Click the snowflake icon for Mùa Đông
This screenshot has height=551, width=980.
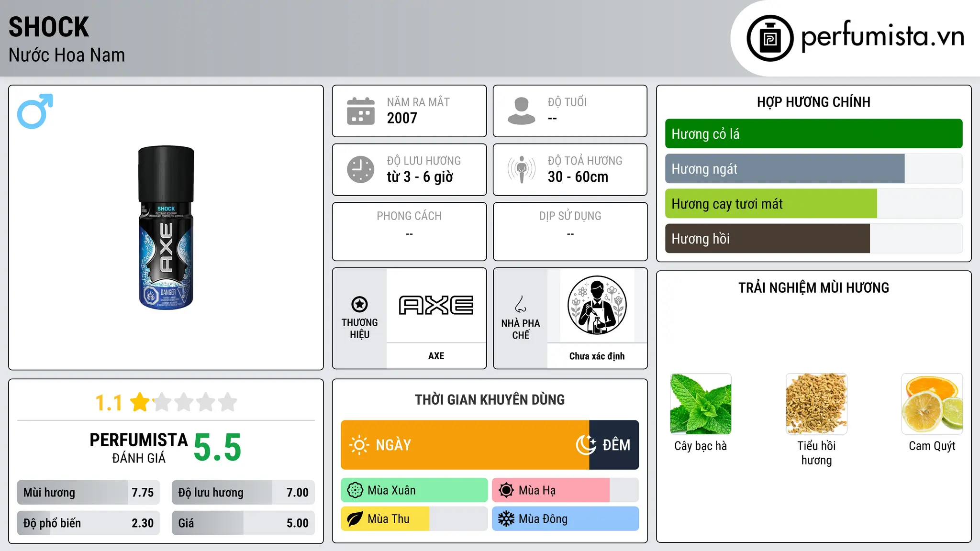(506, 519)
